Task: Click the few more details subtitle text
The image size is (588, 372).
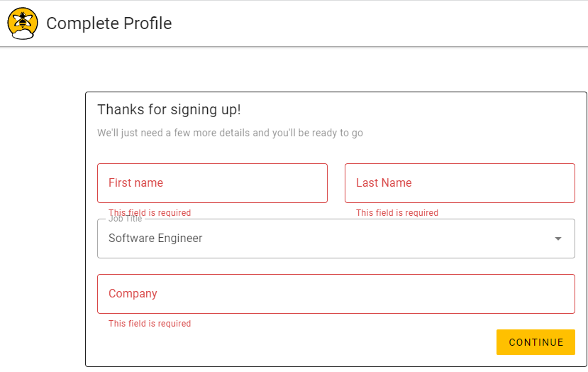Action: [230, 133]
